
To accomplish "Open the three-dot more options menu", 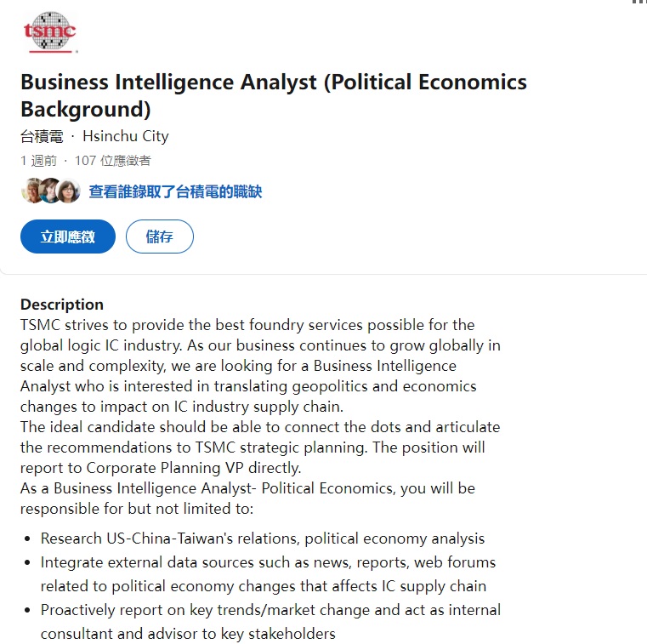I will (x=639, y=2).
